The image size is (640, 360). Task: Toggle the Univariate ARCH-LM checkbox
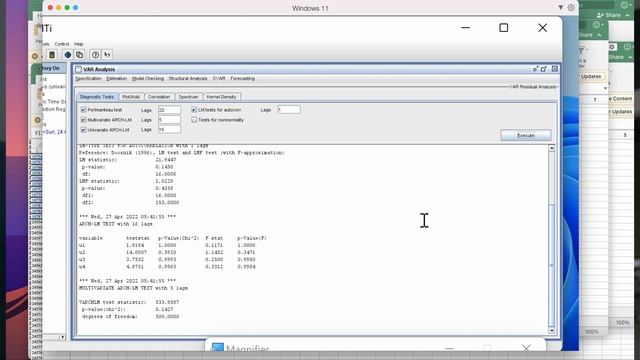click(84, 130)
